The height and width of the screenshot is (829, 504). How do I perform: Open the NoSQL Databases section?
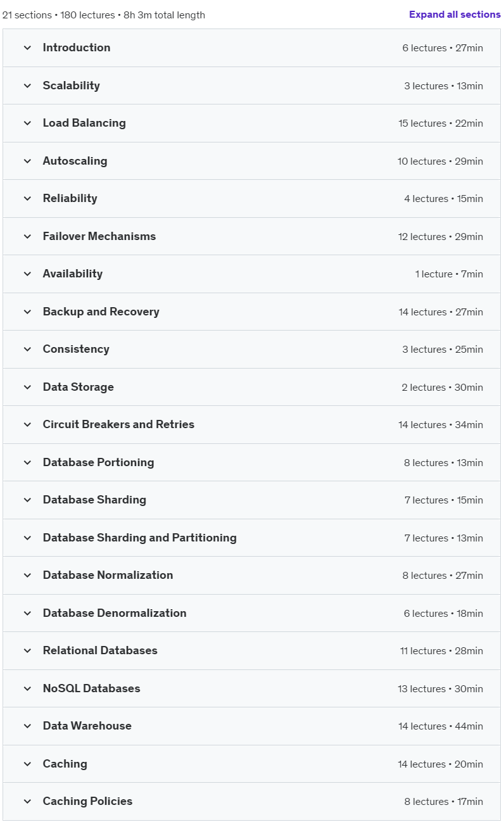coord(251,688)
